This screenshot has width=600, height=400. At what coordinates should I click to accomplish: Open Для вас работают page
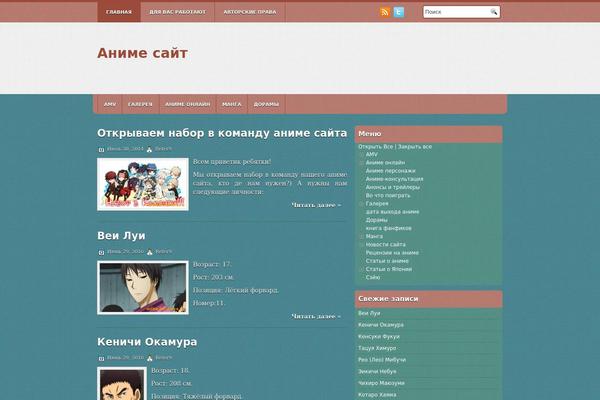click(178, 12)
